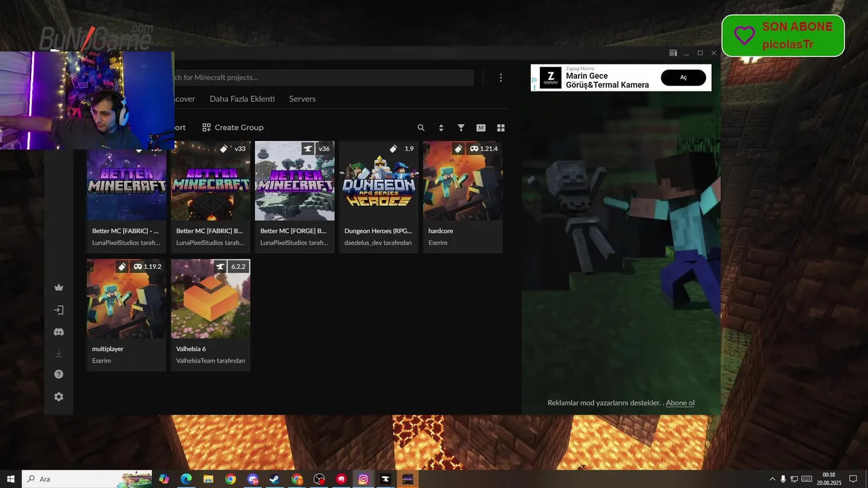Image resolution: width=868 pixels, height=488 pixels.
Task: Select the Dungeon Heroes modpack thumbnail
Action: coord(378,181)
